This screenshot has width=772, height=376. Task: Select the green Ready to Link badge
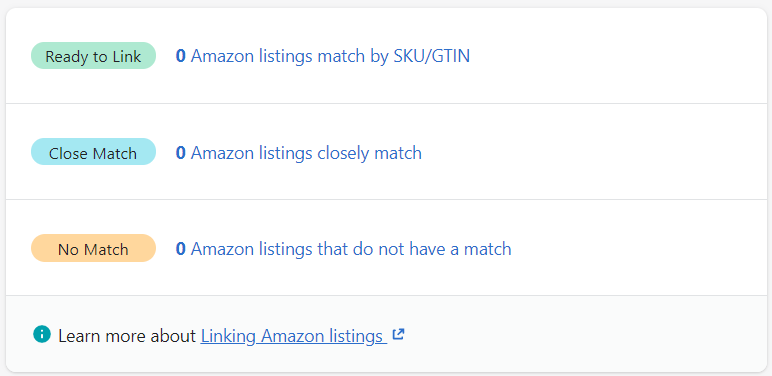(x=94, y=56)
